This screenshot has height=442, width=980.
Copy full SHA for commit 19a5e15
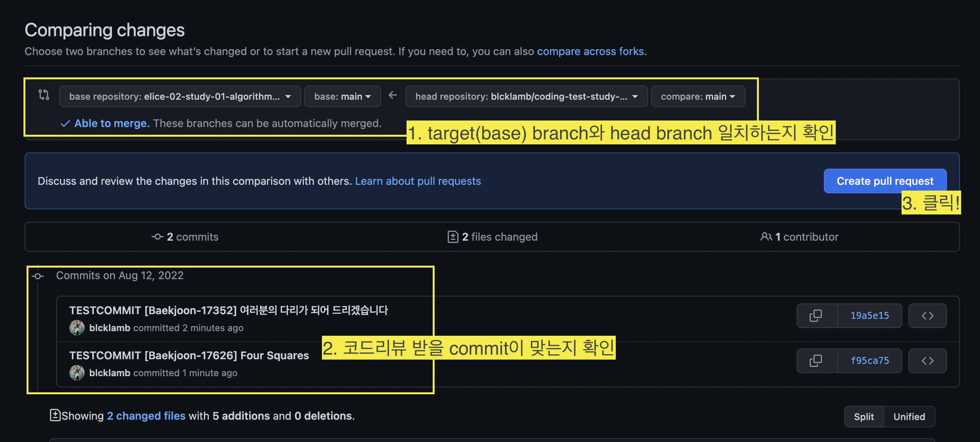pos(816,316)
